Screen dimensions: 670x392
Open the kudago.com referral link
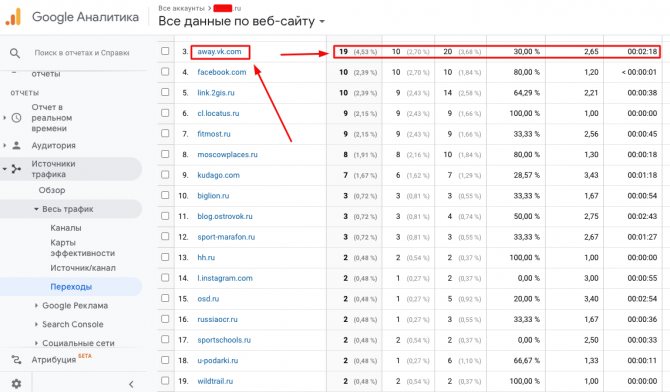coord(218,175)
